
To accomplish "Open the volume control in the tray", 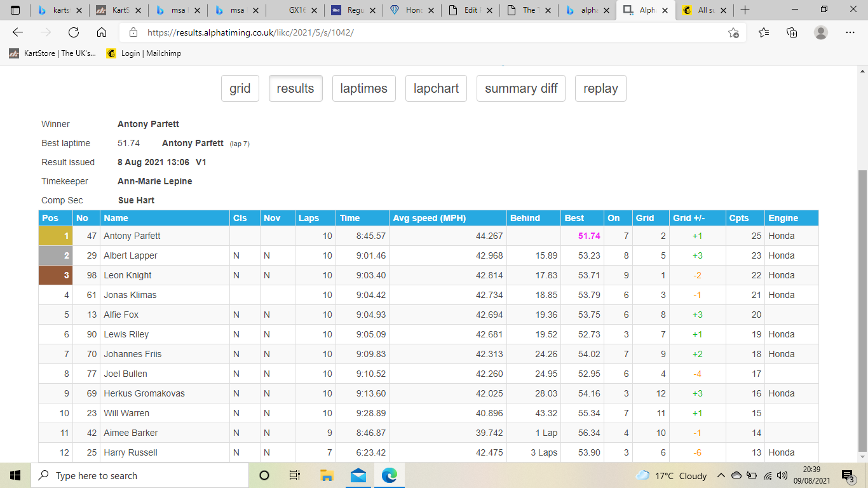I will [x=783, y=475].
